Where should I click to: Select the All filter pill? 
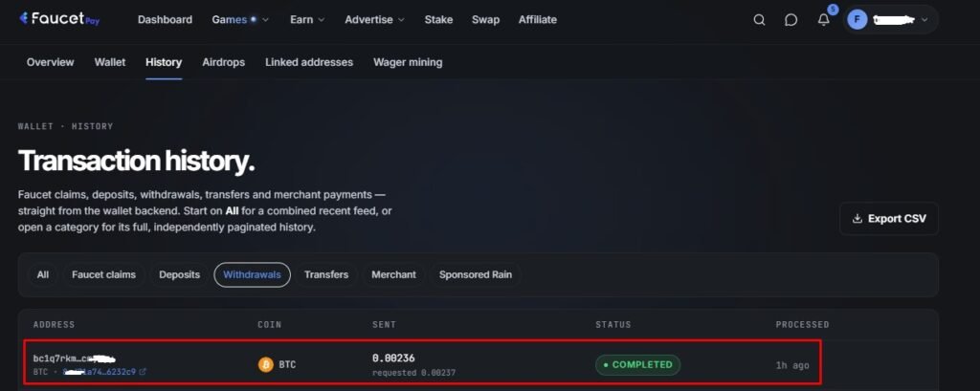coord(42,274)
